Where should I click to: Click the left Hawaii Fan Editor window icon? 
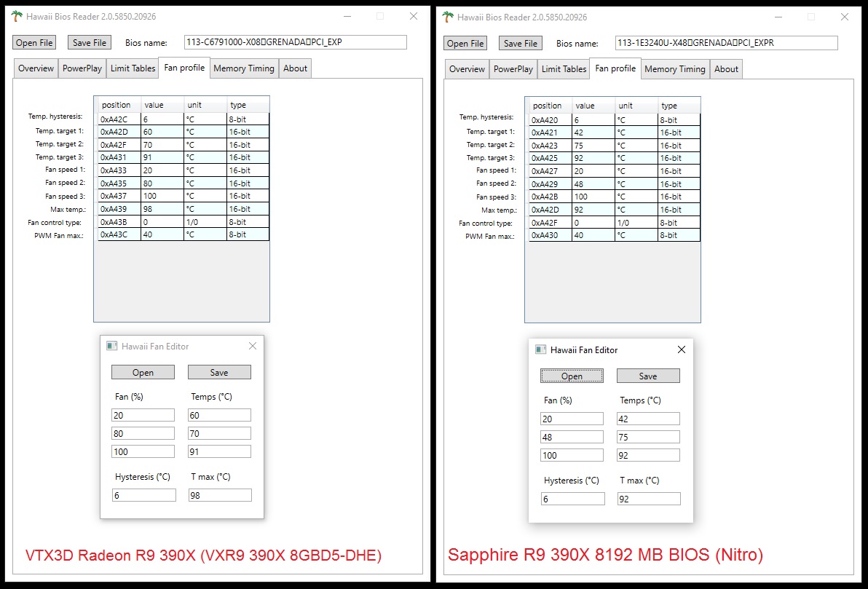pos(112,346)
